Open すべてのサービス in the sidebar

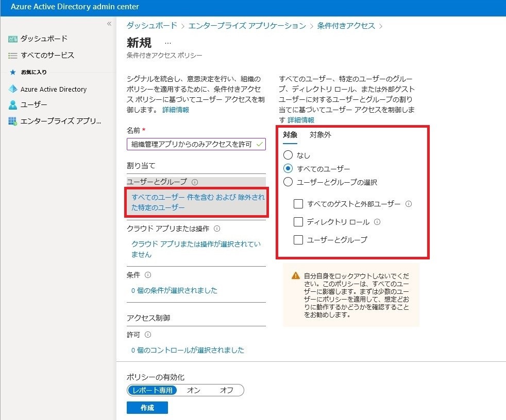47,56
